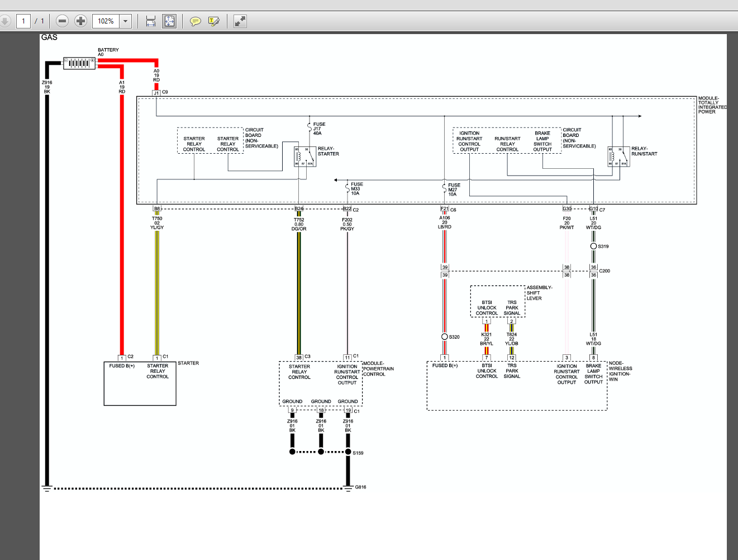The width and height of the screenshot is (738, 560).
Task: Click FUSED B(+) text in STARTER box
Action: (122, 366)
